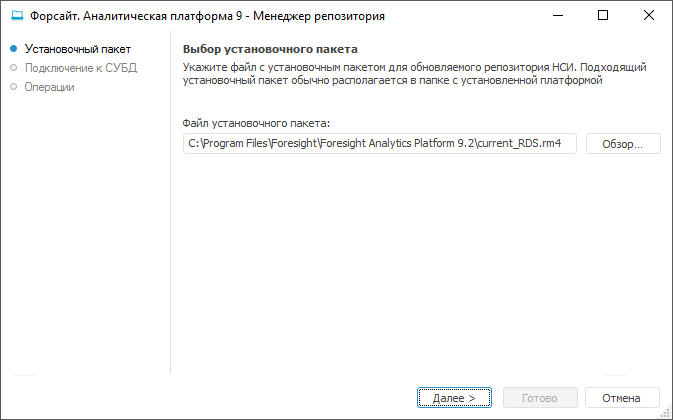Click the bullet beside Подключение к СУБД
This screenshot has height=420, width=673.
14,67
